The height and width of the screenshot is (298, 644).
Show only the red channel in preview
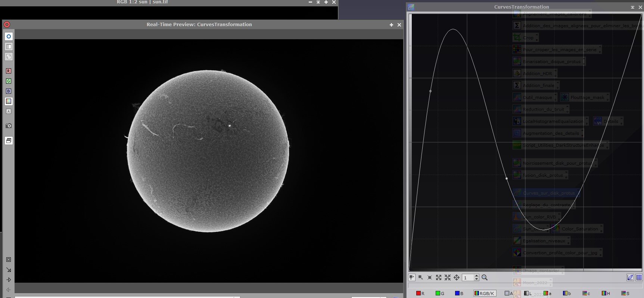9,71
